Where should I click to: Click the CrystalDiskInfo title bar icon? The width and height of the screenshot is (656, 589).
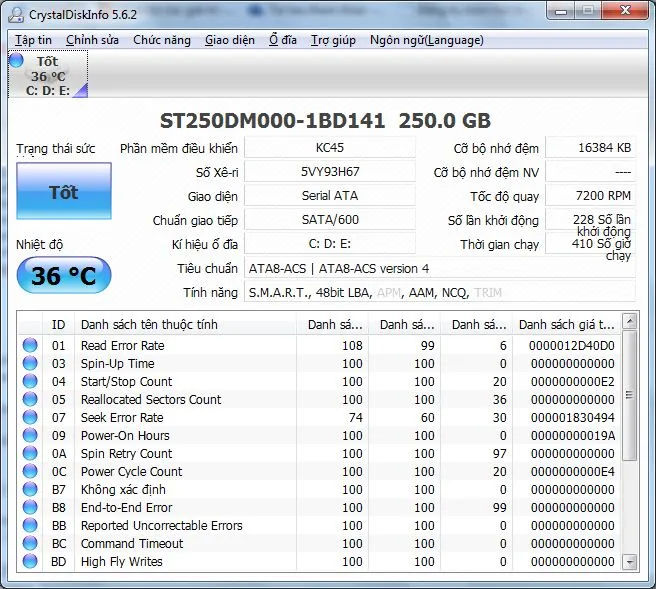click(16, 15)
